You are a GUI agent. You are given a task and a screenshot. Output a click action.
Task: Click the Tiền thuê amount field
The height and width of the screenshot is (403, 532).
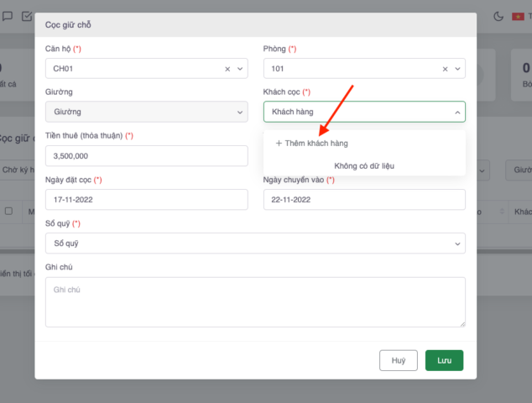(147, 156)
